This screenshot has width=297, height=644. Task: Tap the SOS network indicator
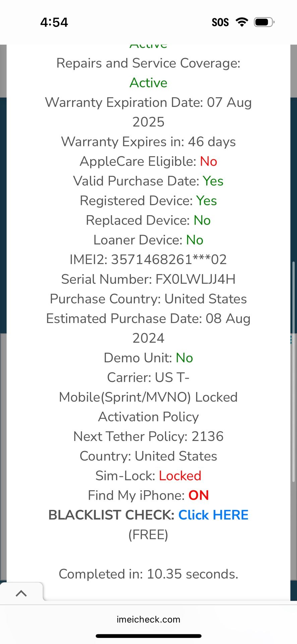tap(220, 22)
